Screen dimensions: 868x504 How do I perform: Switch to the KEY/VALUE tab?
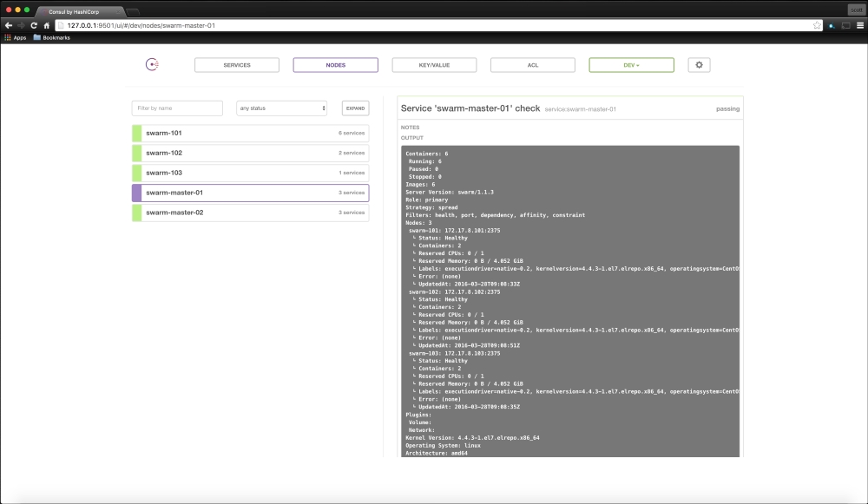pos(434,65)
